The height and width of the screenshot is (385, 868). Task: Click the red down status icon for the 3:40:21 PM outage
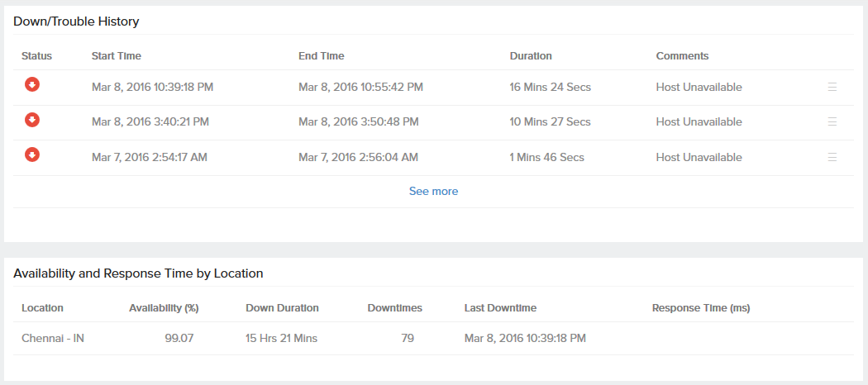32,120
